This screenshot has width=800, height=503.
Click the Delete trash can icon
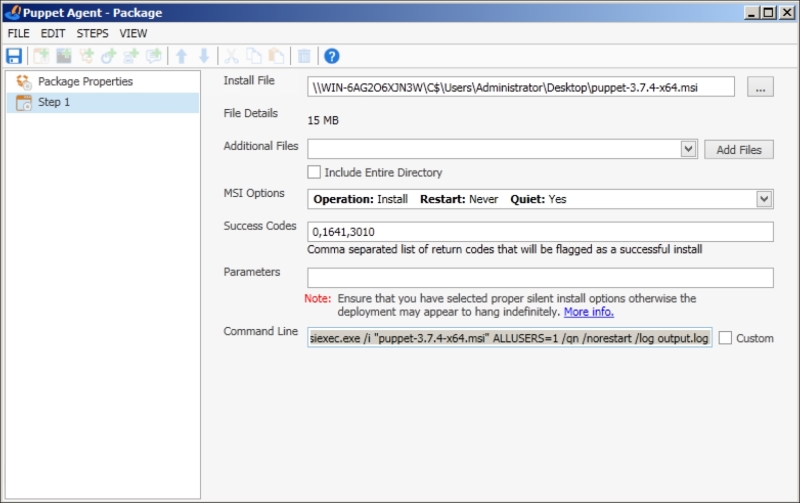tap(304, 56)
